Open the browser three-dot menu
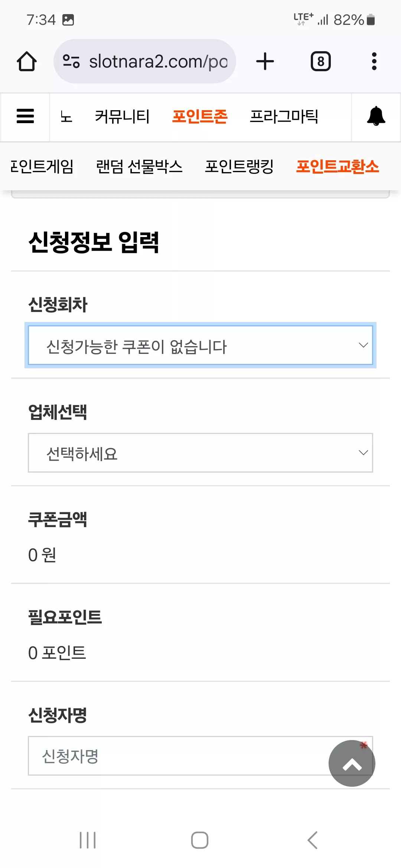 (x=374, y=61)
